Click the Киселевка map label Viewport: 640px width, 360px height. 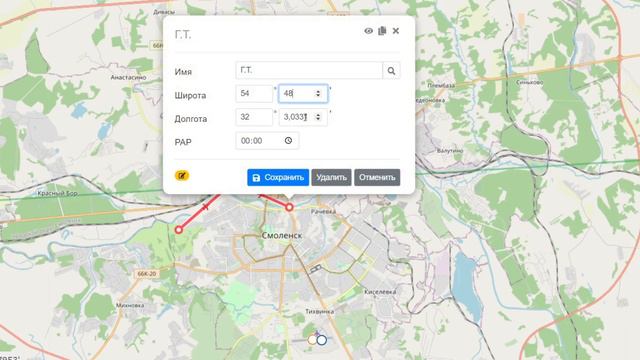point(380,292)
